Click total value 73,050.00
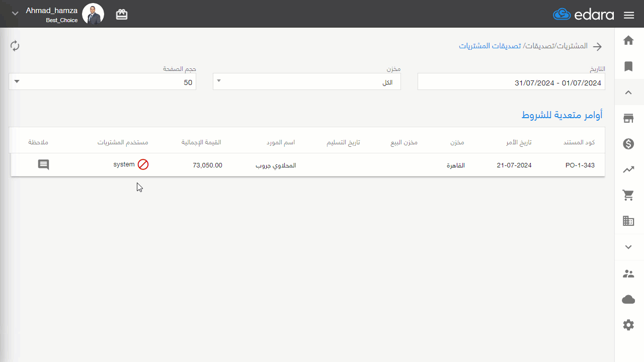Image resolution: width=644 pixels, height=362 pixels. click(x=207, y=165)
